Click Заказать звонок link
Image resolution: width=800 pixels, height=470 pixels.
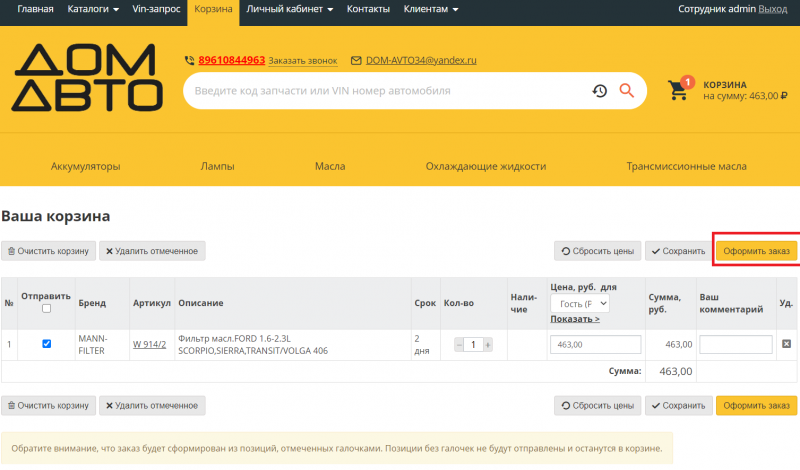[303, 61]
